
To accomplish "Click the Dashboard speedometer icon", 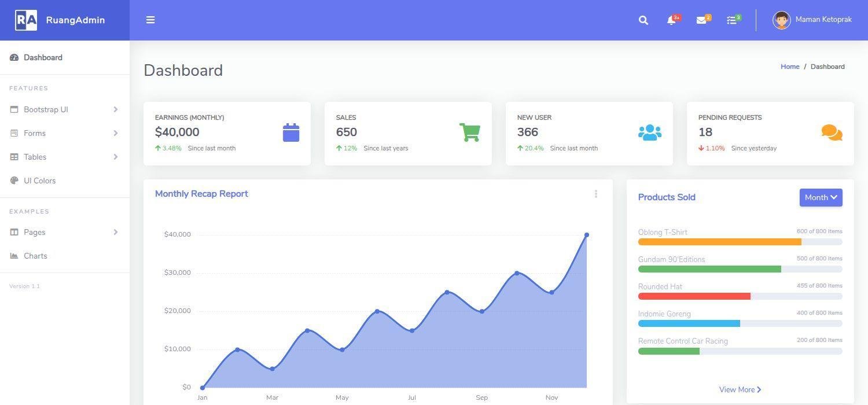I will pos(14,57).
